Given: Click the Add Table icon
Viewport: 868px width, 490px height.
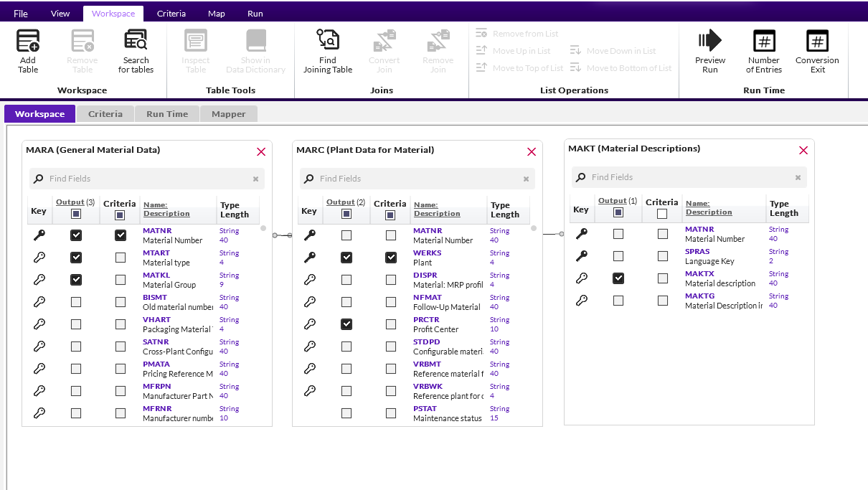Looking at the screenshot, I should point(28,42).
